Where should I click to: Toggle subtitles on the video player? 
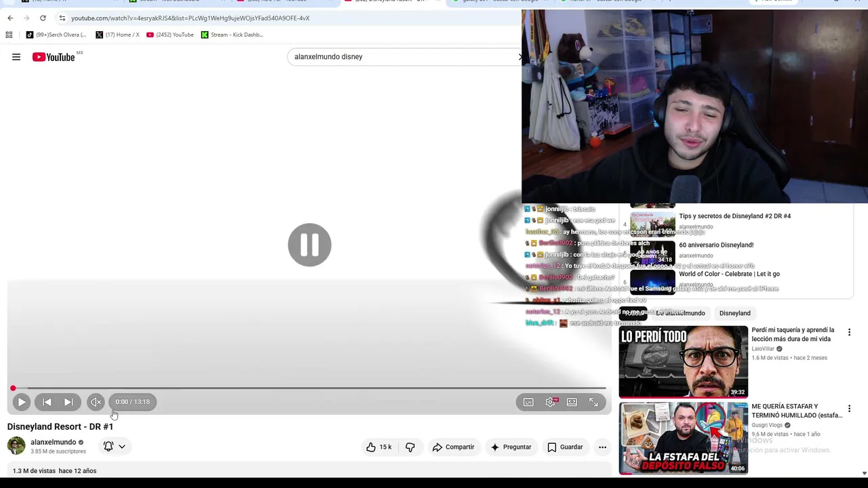[528, 402]
